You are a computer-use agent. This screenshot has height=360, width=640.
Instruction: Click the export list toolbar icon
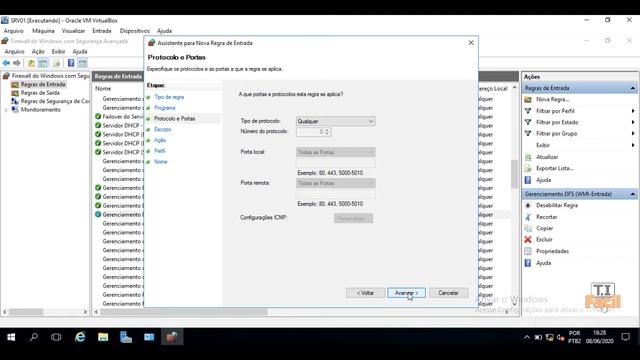pos(56,63)
